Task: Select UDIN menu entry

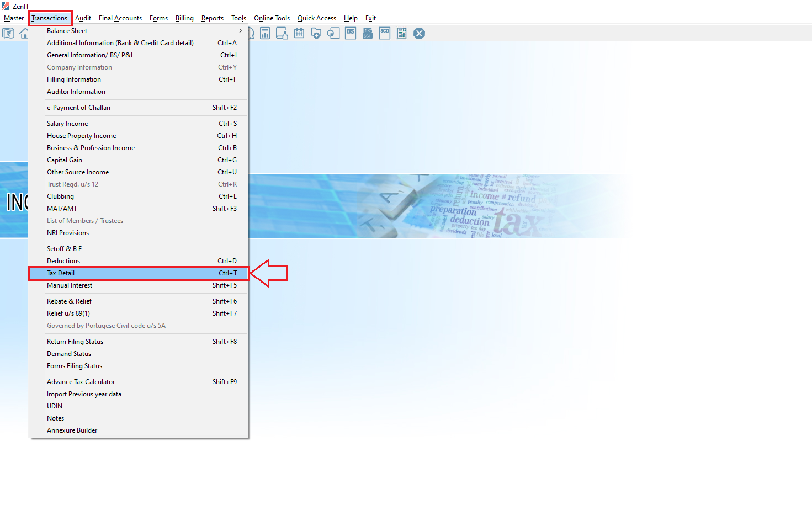Action: point(138,406)
